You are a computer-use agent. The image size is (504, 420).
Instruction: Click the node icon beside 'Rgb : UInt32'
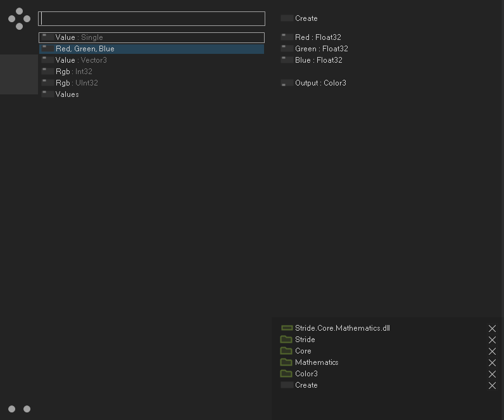(x=47, y=83)
